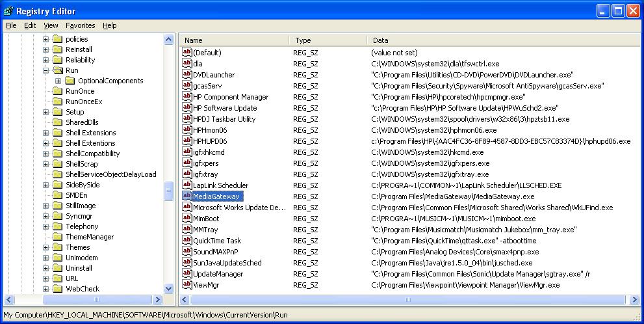Screen dimensions: 644x324
Task: Click the Registry Editor title bar icon
Action: pyautogui.click(x=8, y=10)
